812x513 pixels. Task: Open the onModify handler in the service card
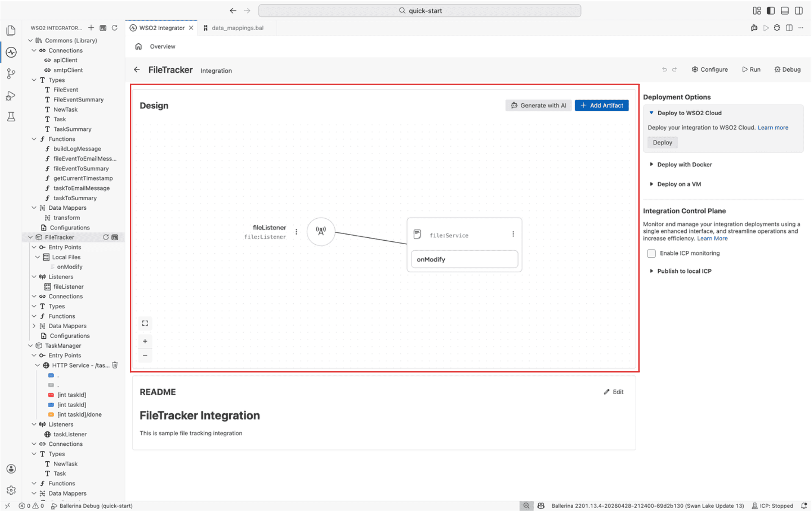[x=465, y=259]
